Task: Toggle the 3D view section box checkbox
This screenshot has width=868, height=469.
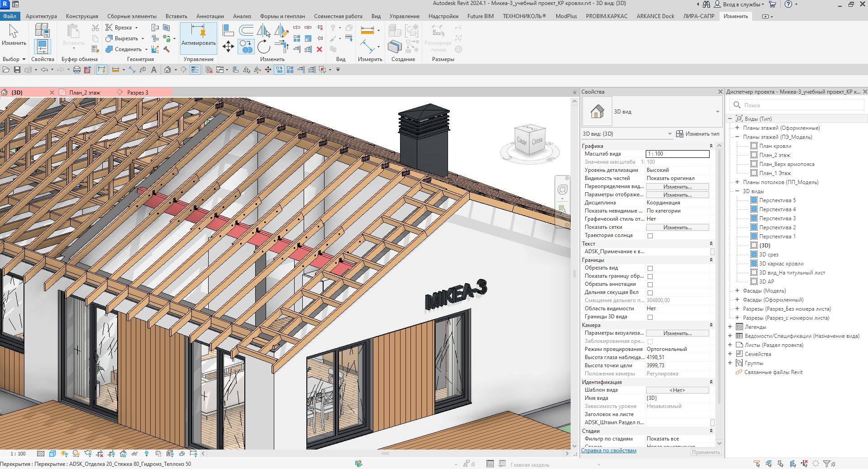Action: (x=650, y=317)
